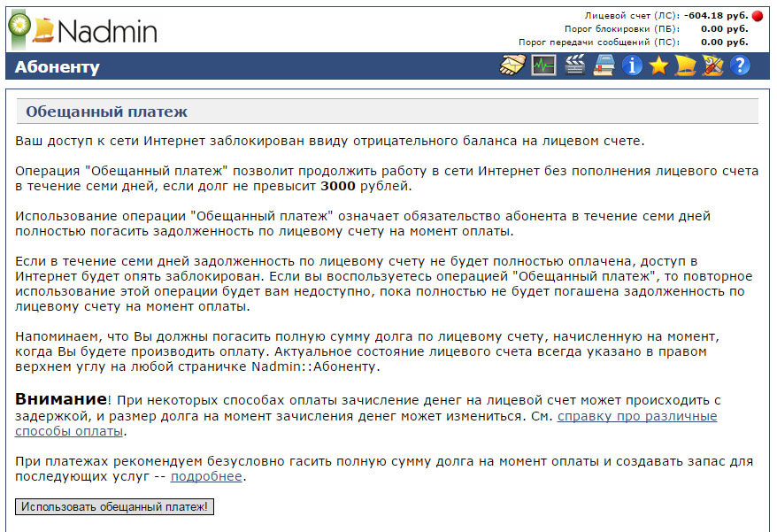Viewport: 777px width, 532px height.
Task: Open the mail envelope in hand icon
Action: (513, 66)
